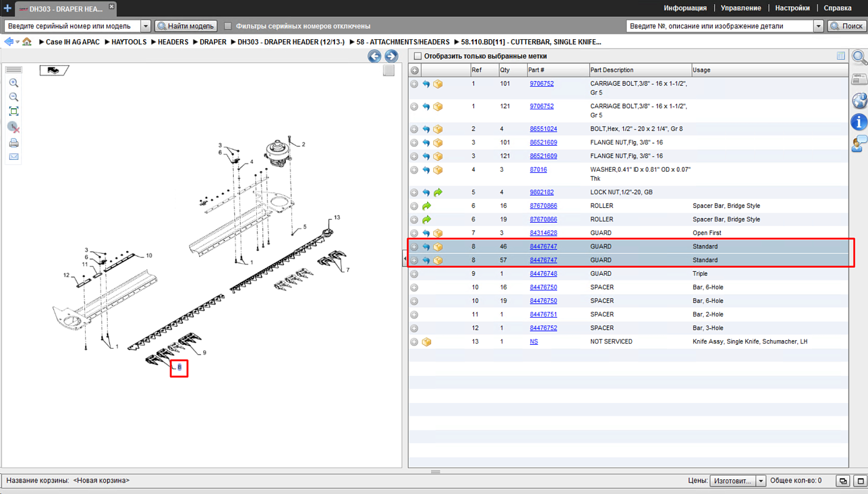
Task: Open the user feedback chat icon
Action: coord(859,143)
